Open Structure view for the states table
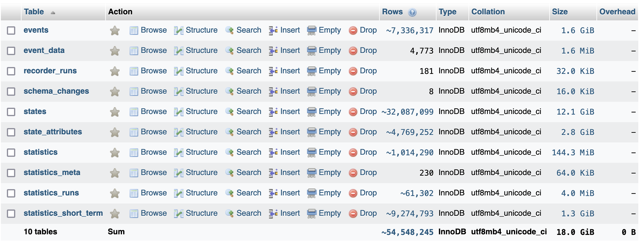This screenshot has width=644, height=243. 202,111
